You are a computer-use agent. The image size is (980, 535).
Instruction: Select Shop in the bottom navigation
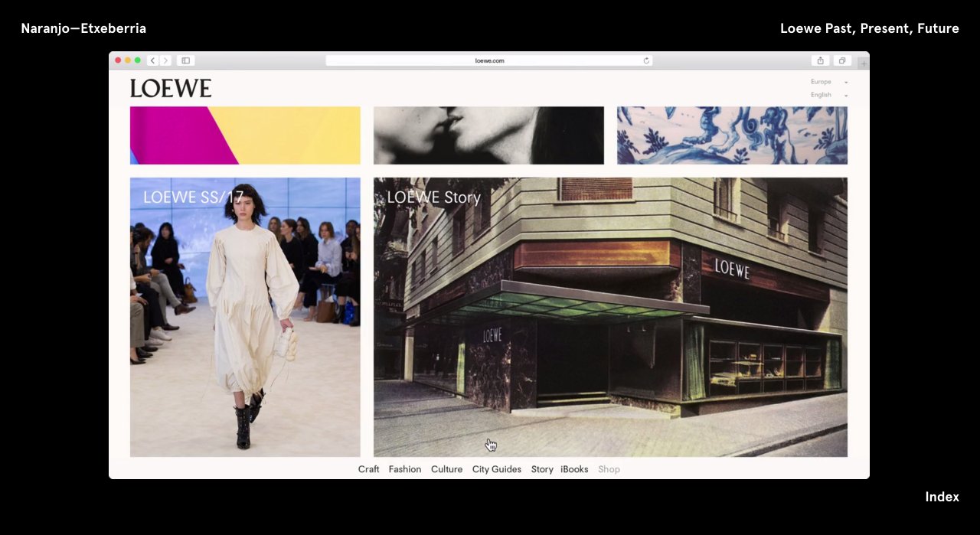(x=609, y=469)
